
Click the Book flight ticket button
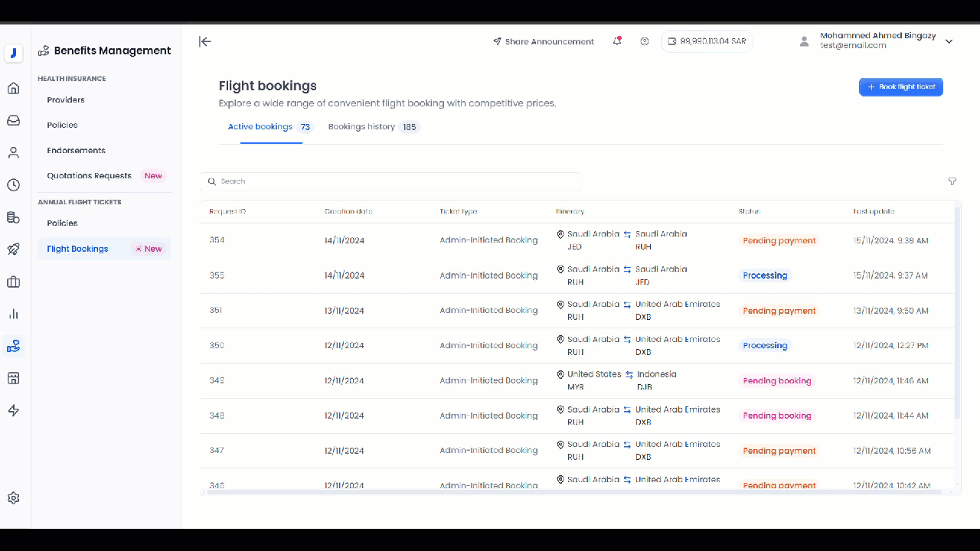(x=900, y=87)
